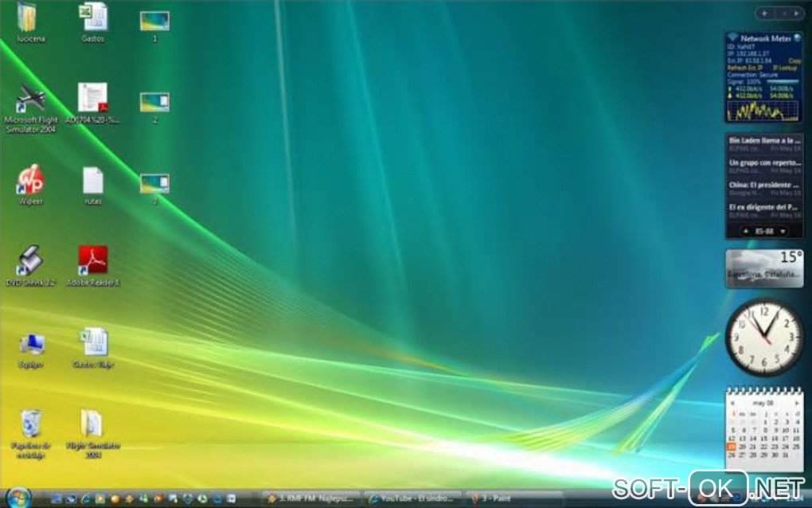812x508 pixels.
Task: Click the 'may 08' calendar month title
Action: point(763,403)
